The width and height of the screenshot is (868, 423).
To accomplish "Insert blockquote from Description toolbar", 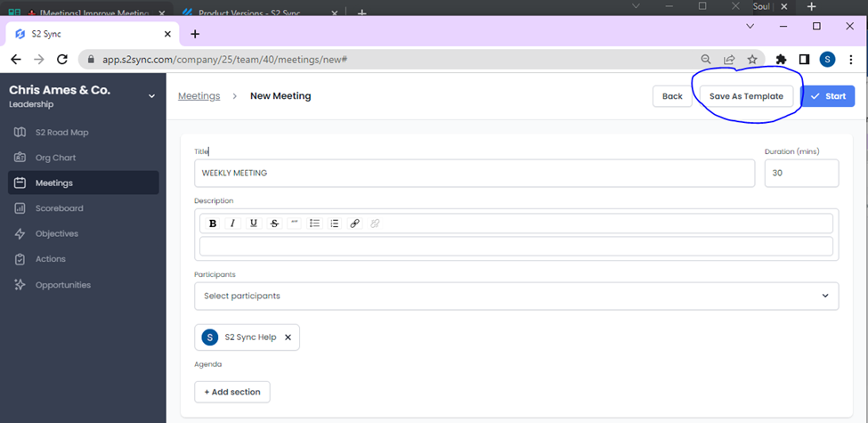I will pos(295,224).
